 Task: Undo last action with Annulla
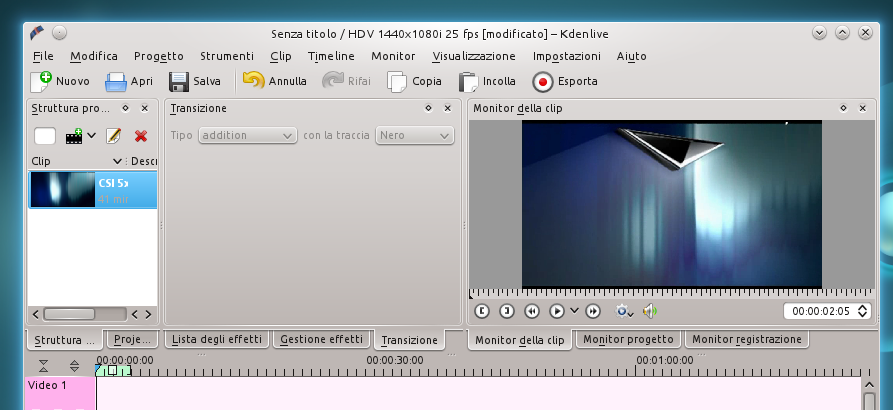[254, 82]
